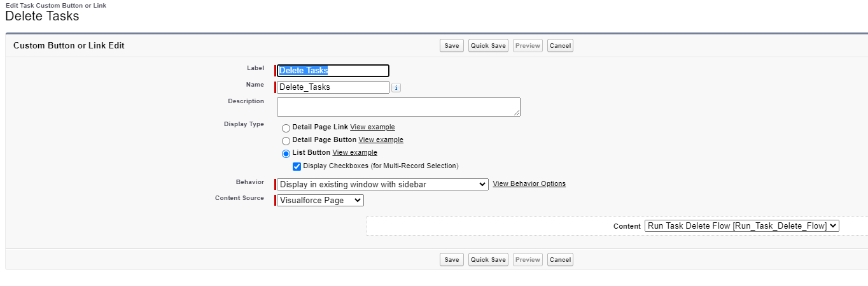Image resolution: width=868 pixels, height=286 pixels.
Task: Open the Behavior dropdown
Action: click(382, 184)
